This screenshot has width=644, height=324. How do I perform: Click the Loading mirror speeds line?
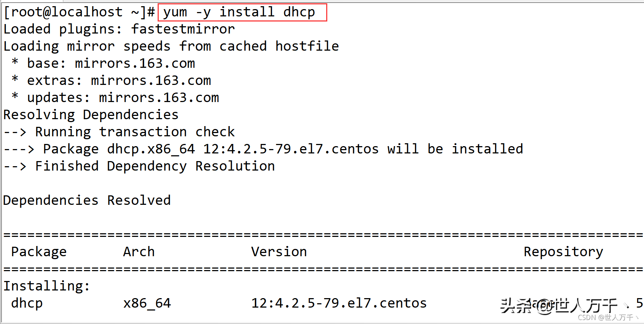(171, 46)
